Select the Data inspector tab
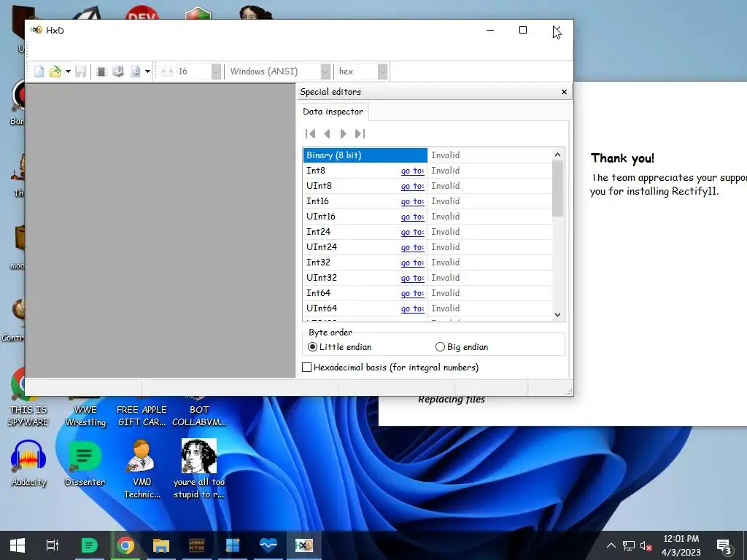This screenshot has width=747, height=560. pyautogui.click(x=333, y=112)
